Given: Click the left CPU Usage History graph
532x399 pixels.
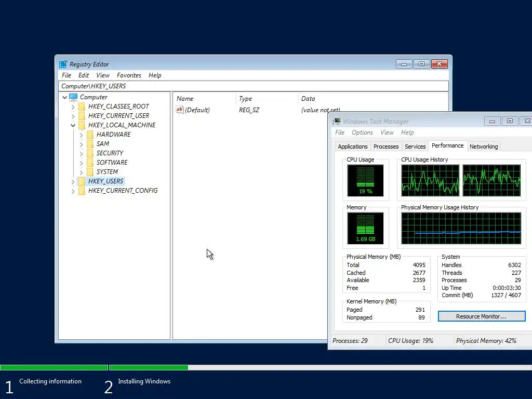Looking at the screenshot, I should pyautogui.click(x=430, y=180).
